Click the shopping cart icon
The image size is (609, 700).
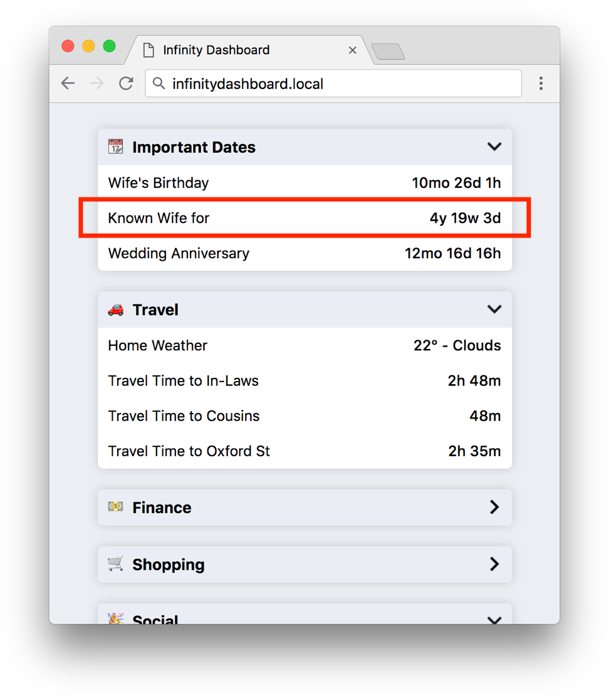pyautogui.click(x=115, y=564)
